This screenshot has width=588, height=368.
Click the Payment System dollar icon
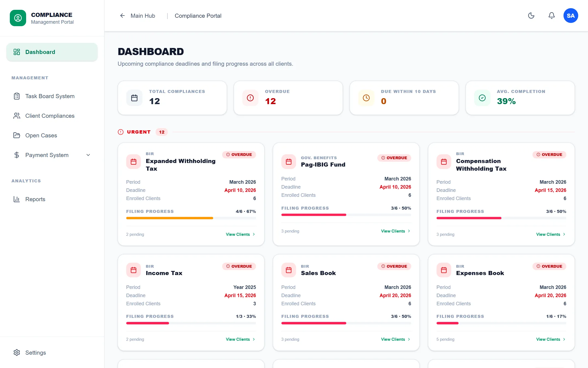[17, 155]
